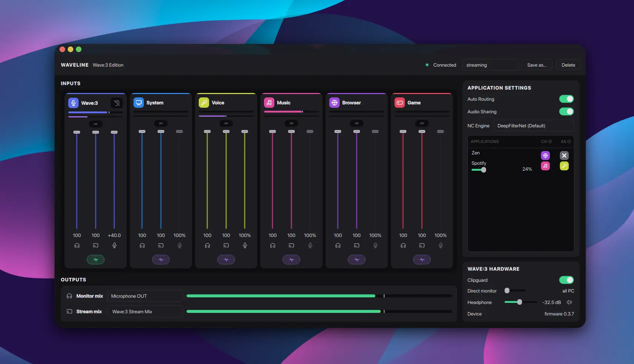Toggle microphone send on the Voice channel

[x=245, y=246]
